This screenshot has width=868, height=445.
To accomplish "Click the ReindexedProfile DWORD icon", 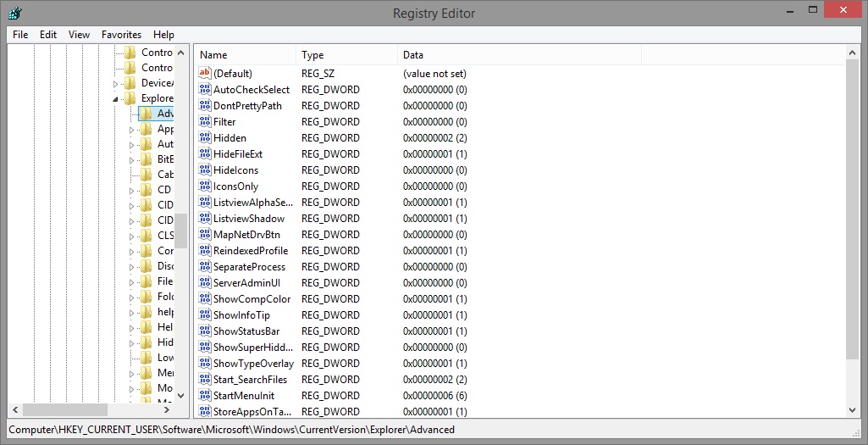I will click(205, 251).
